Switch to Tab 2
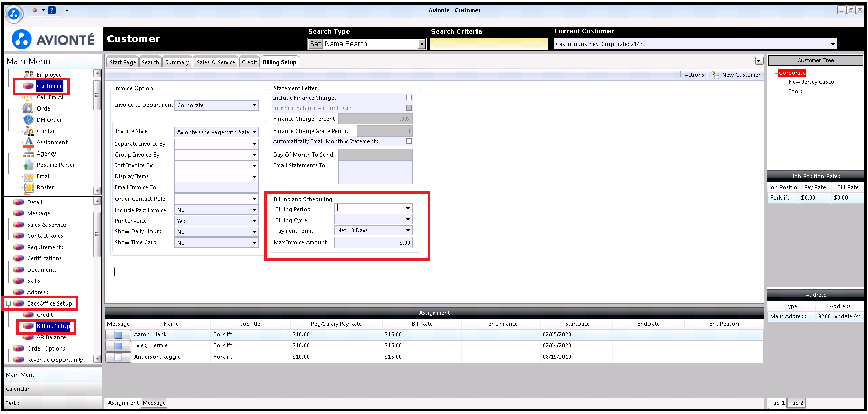The image size is (868, 414). [796, 403]
